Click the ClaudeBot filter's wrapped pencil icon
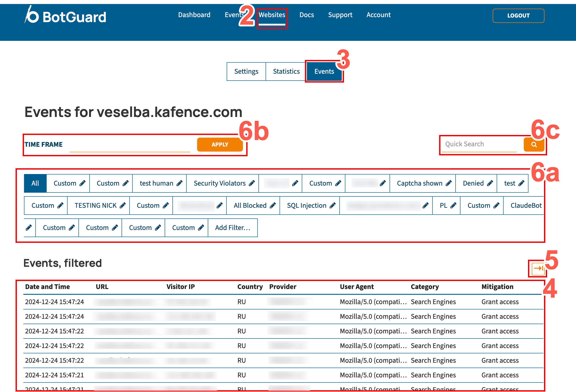This screenshot has width=576, height=392. tap(29, 228)
